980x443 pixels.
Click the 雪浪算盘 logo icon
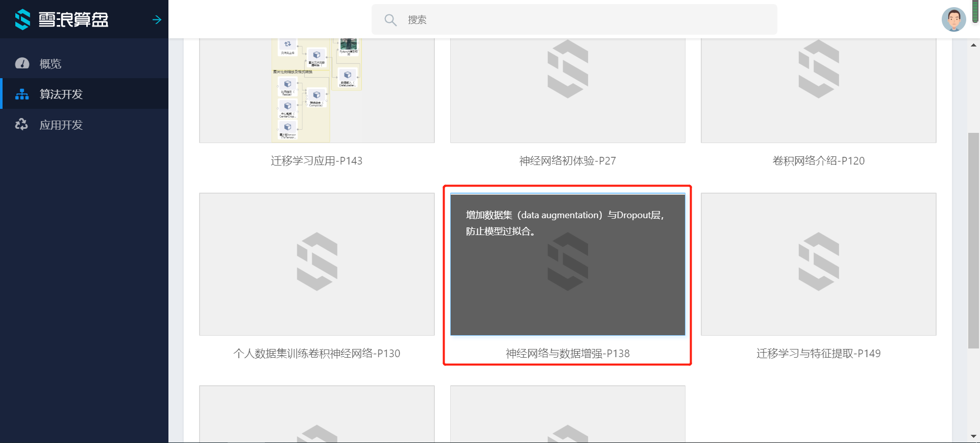(x=22, y=19)
